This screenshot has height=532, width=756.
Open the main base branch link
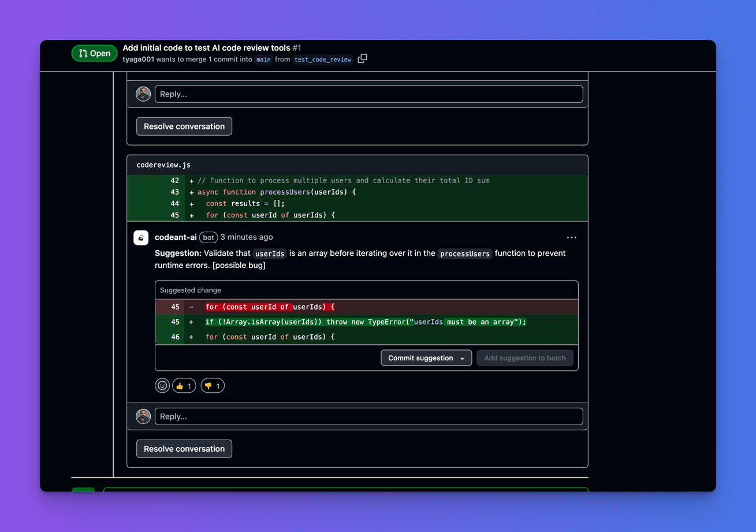pos(263,59)
